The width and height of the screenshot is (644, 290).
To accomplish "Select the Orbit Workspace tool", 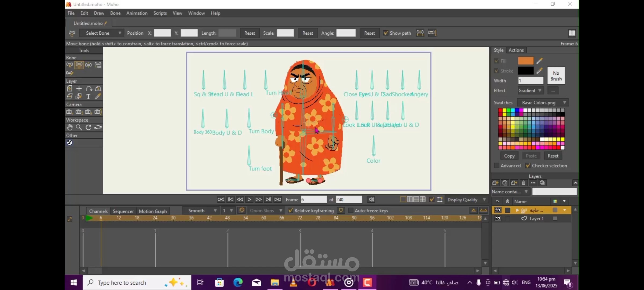I will [x=98, y=127].
